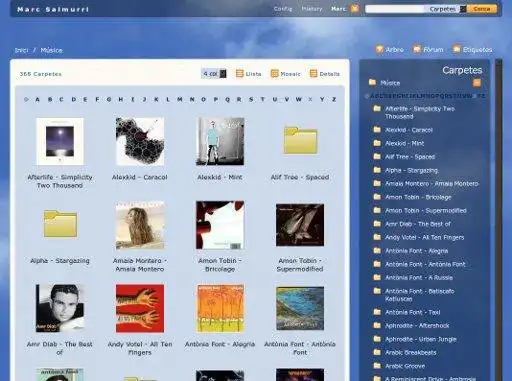
Task: Click the icon next to Marc in header
Action: (355, 8)
